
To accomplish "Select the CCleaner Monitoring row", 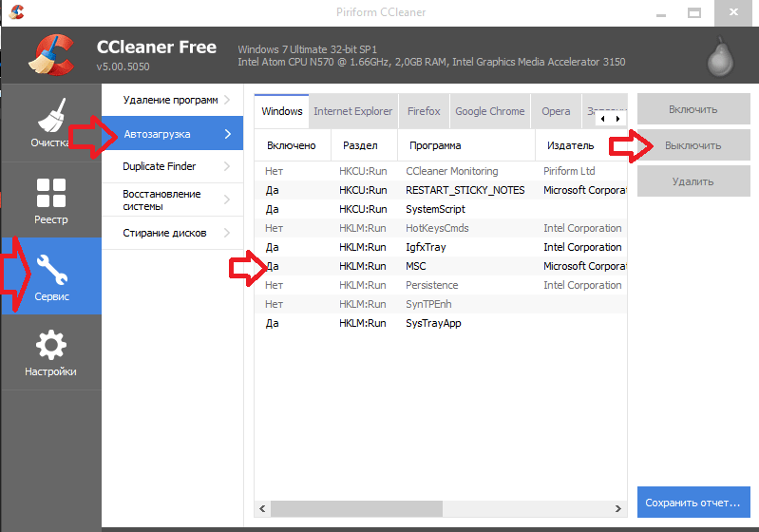I will click(441, 171).
